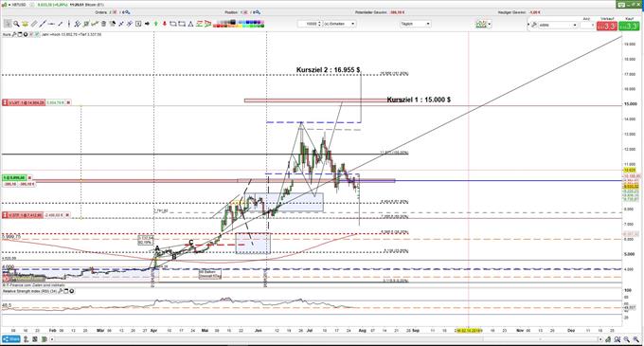The width and height of the screenshot is (644, 346).
Task: Pick the diagonal trend line drawing tool
Action: [x=43, y=24]
